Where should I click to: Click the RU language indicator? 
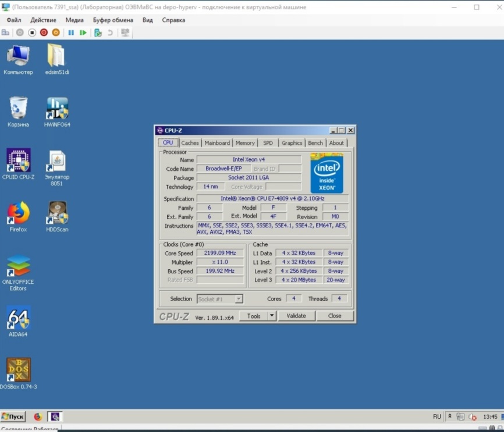(437, 416)
